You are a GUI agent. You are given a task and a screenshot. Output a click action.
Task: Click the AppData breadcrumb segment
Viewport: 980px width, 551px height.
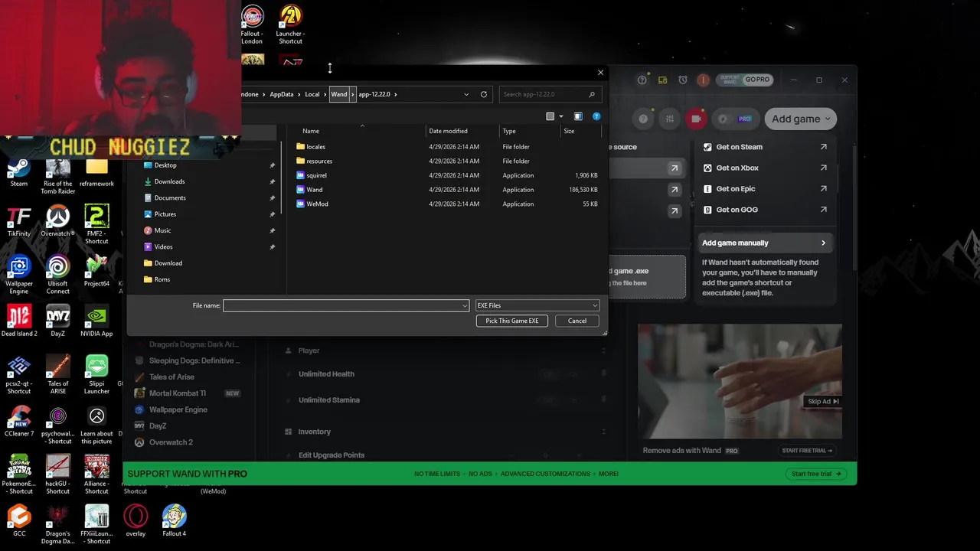(281, 94)
